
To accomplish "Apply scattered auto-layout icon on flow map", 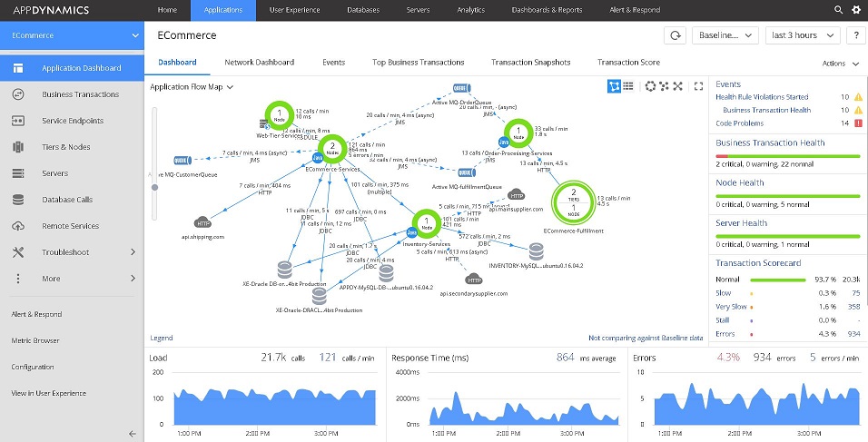I will point(664,85).
